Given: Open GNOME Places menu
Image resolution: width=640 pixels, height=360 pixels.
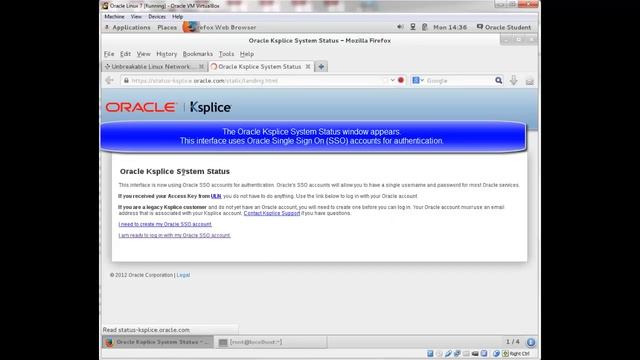Looking at the screenshot, I should (x=167, y=27).
